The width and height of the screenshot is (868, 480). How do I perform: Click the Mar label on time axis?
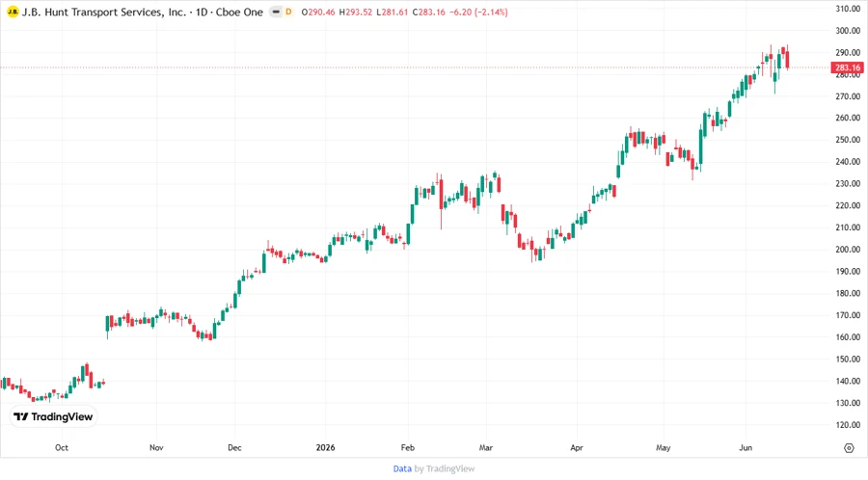[x=485, y=447]
